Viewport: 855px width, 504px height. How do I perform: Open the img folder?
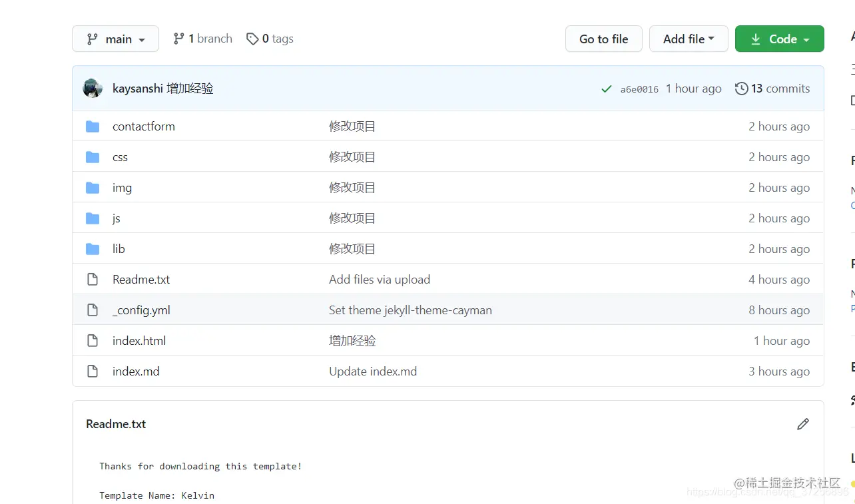(x=122, y=188)
